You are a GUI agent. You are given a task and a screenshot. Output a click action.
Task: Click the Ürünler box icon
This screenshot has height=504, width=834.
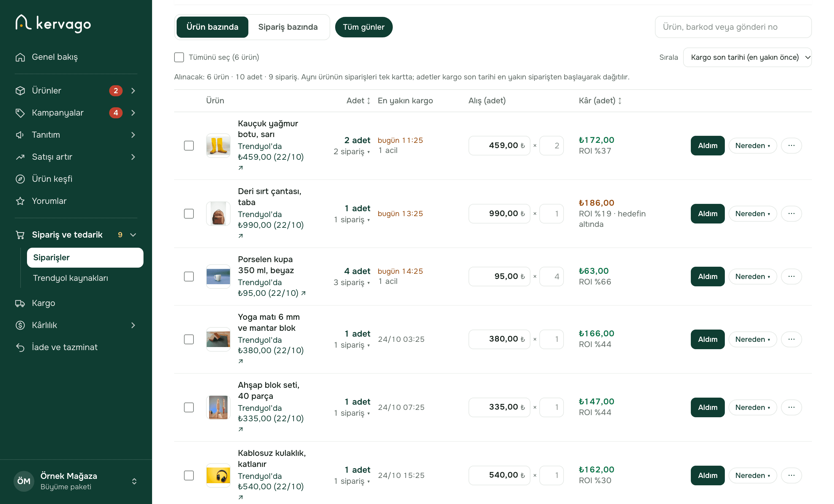tap(20, 91)
